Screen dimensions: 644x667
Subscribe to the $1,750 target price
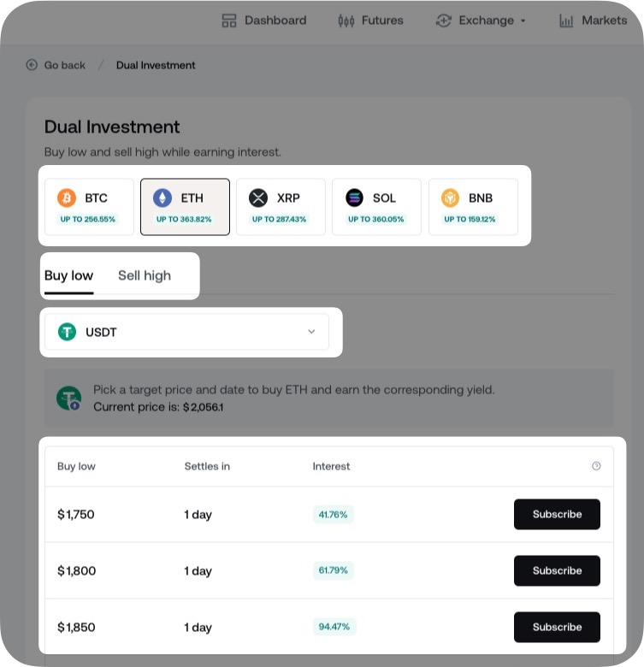click(x=557, y=515)
